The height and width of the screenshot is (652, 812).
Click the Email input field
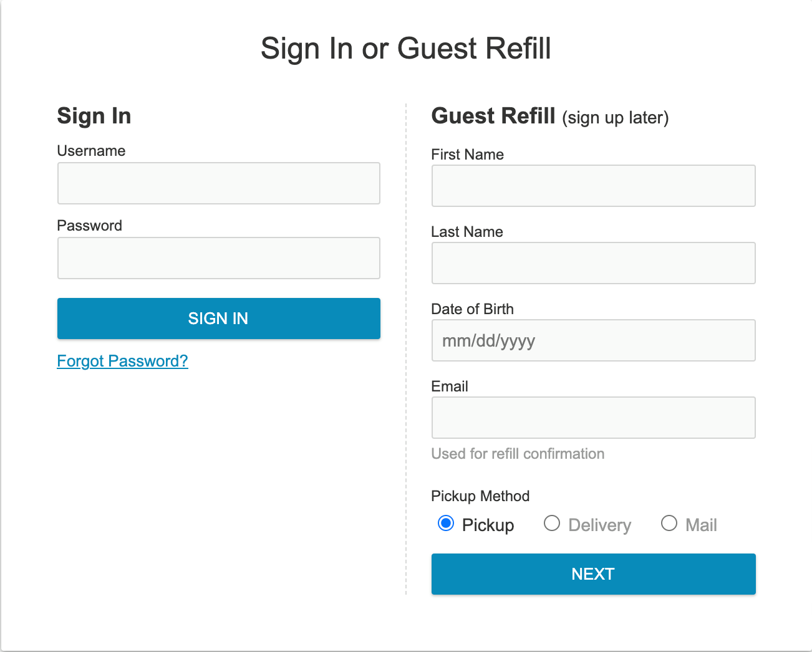coord(593,418)
